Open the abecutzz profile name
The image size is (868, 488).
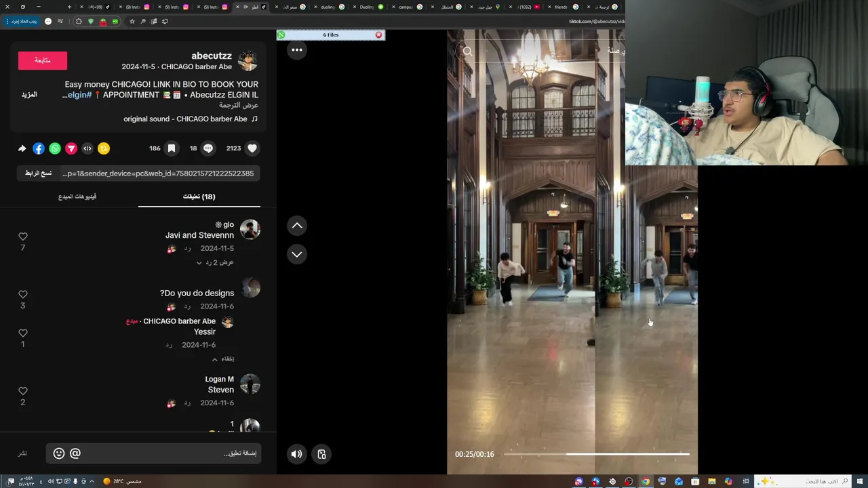(x=212, y=56)
